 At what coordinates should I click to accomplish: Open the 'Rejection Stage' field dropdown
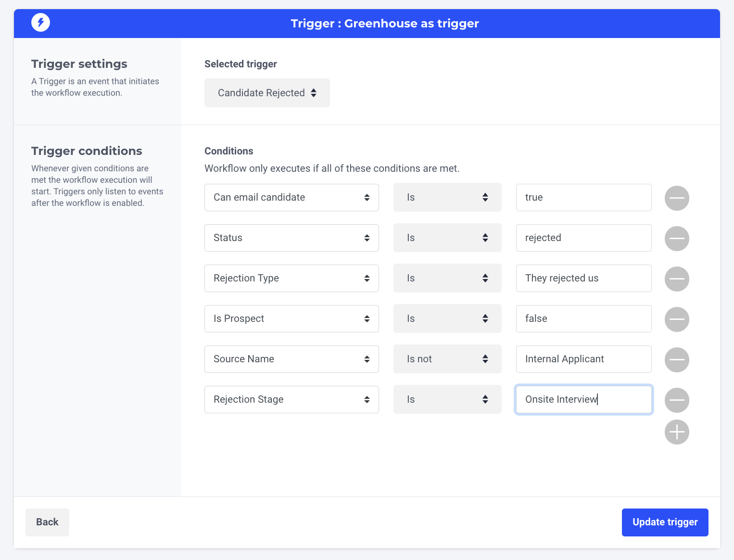pos(291,399)
